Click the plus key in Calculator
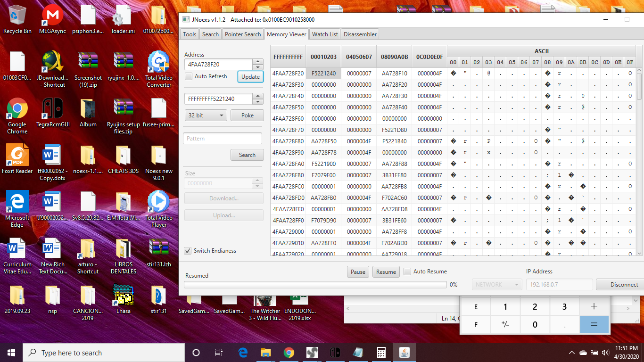 [594, 307]
